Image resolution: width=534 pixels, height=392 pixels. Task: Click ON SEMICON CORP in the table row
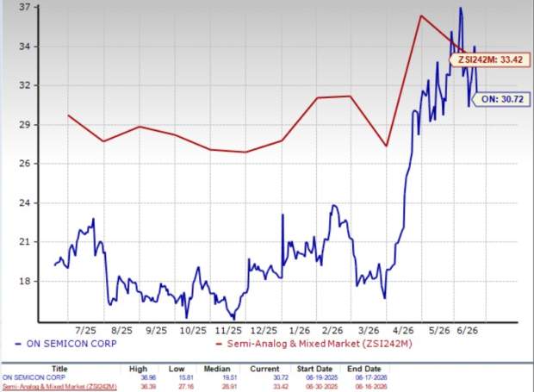click(x=34, y=377)
